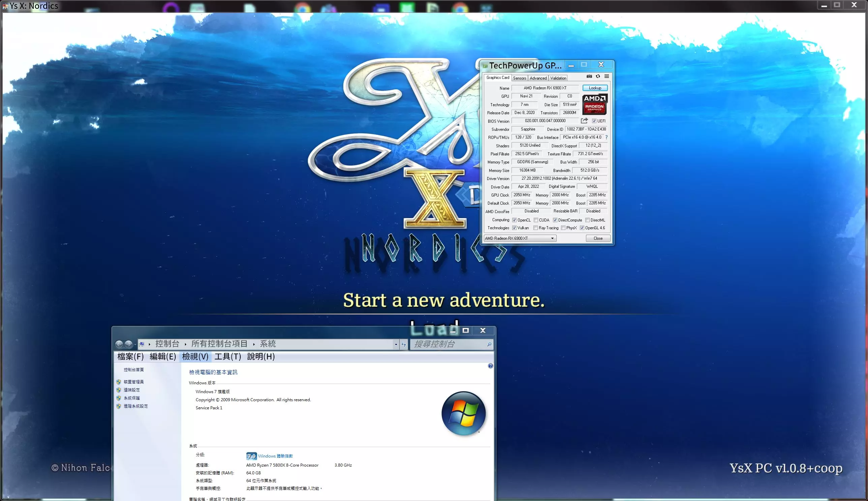The image size is (868, 501).
Task: Toggle the Ray Tracing checkbox
Action: [535, 228]
